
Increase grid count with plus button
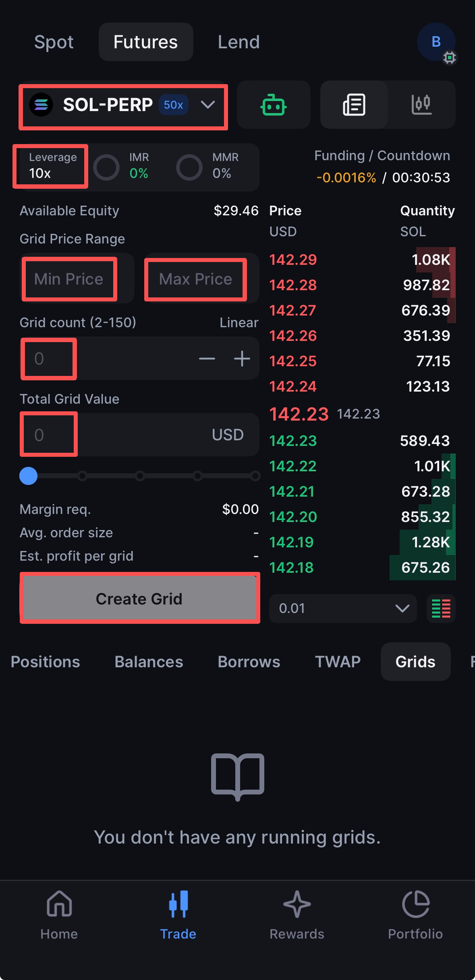coord(242,359)
